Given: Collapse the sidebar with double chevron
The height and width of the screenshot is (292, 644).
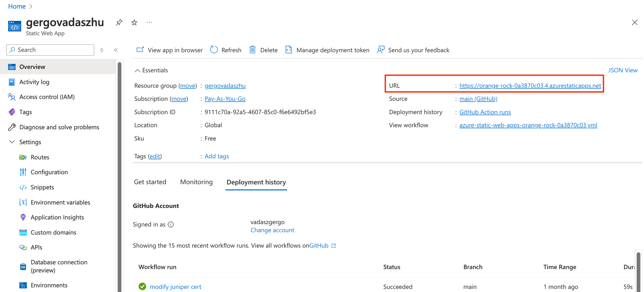Looking at the screenshot, I should click(116, 50).
